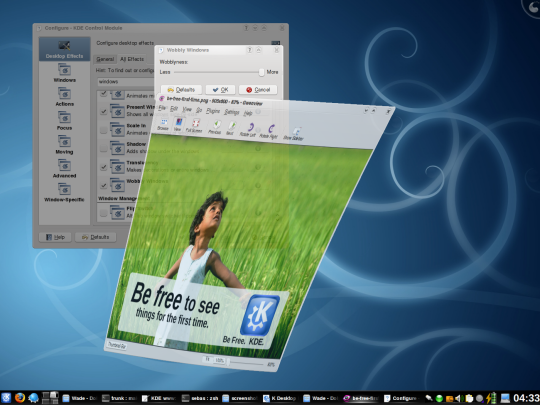This screenshot has width=540, height=405.
Task: Select Advanced category in Configure sidebar
Action: pyautogui.click(x=64, y=169)
